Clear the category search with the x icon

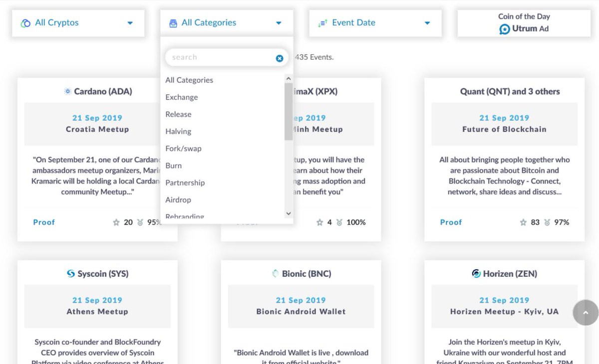[280, 58]
